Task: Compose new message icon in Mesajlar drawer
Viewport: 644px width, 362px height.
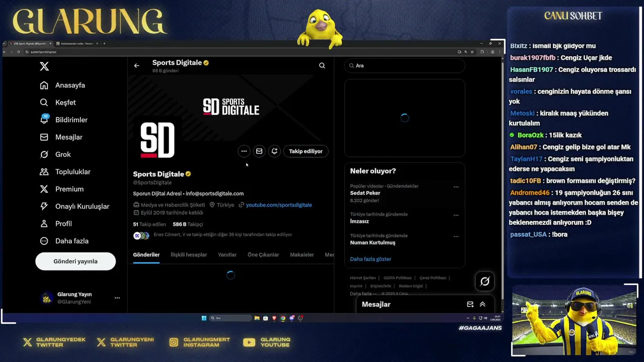Action: click(470, 304)
